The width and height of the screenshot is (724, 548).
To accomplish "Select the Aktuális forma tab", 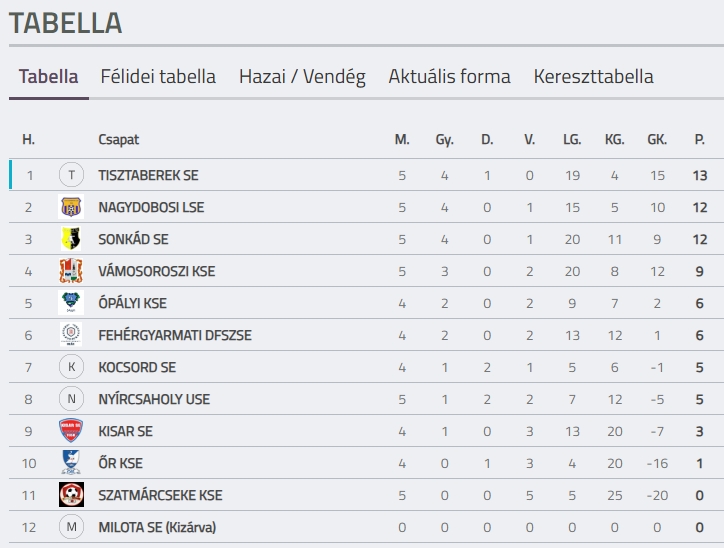I will point(449,77).
